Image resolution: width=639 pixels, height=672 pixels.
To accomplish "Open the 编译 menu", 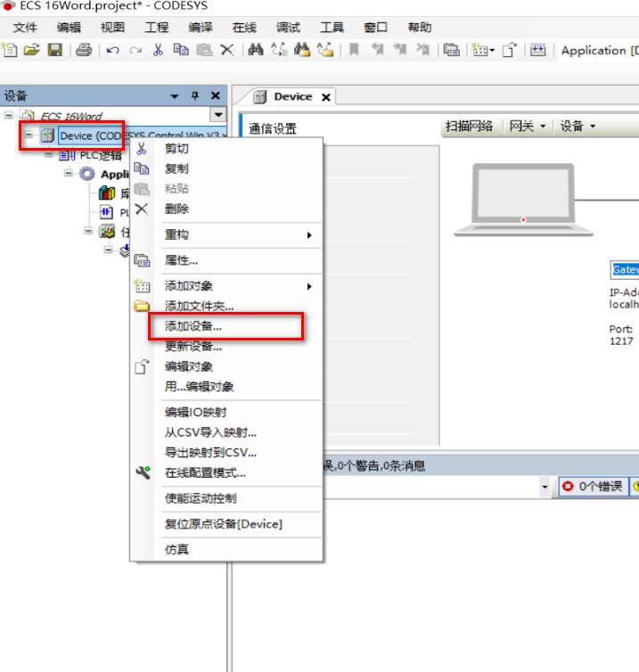I will [x=201, y=28].
